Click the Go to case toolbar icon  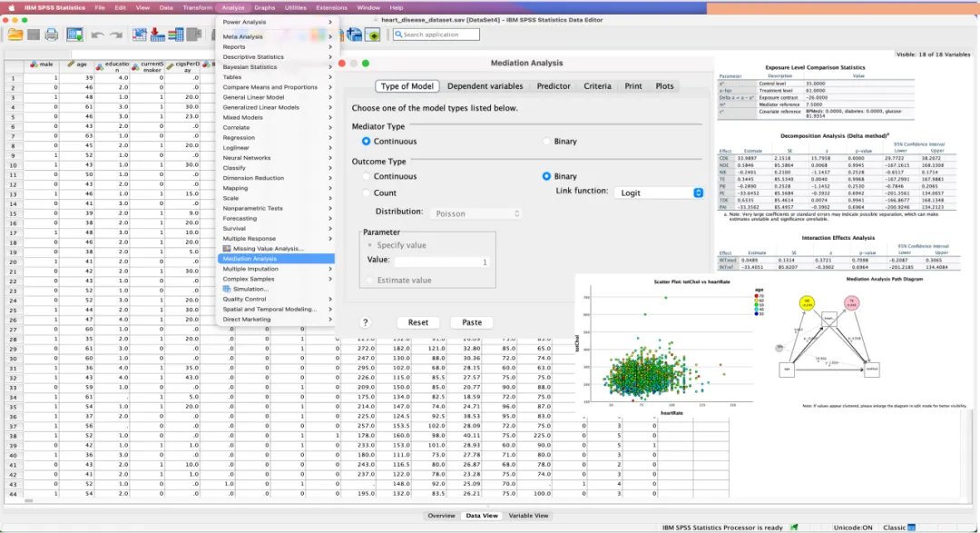point(140,35)
